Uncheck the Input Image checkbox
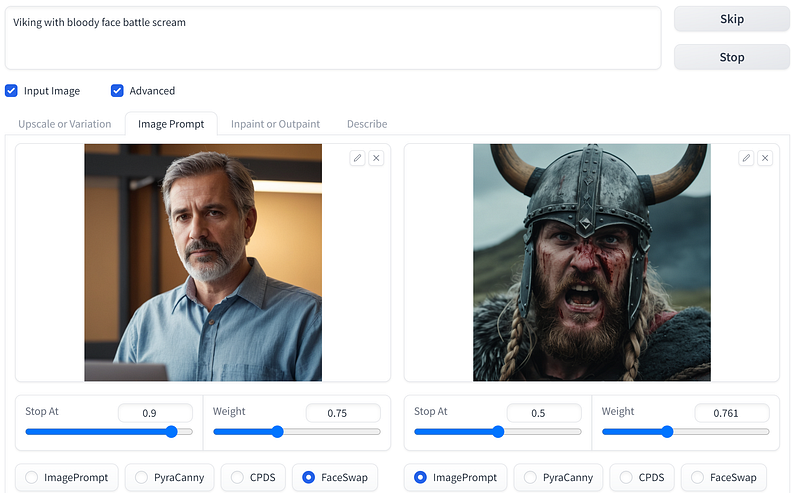Viewport: 800px width, 493px height. 11,91
